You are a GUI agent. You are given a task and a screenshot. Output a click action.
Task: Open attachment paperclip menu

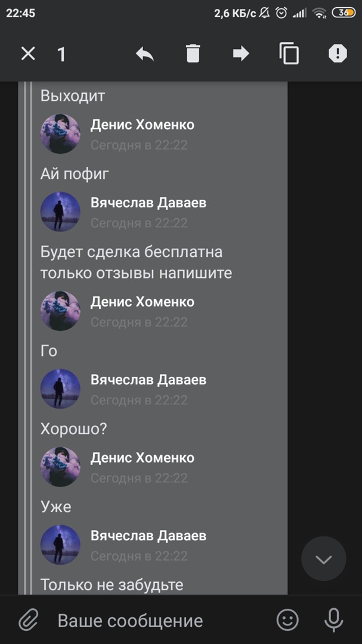(x=29, y=620)
